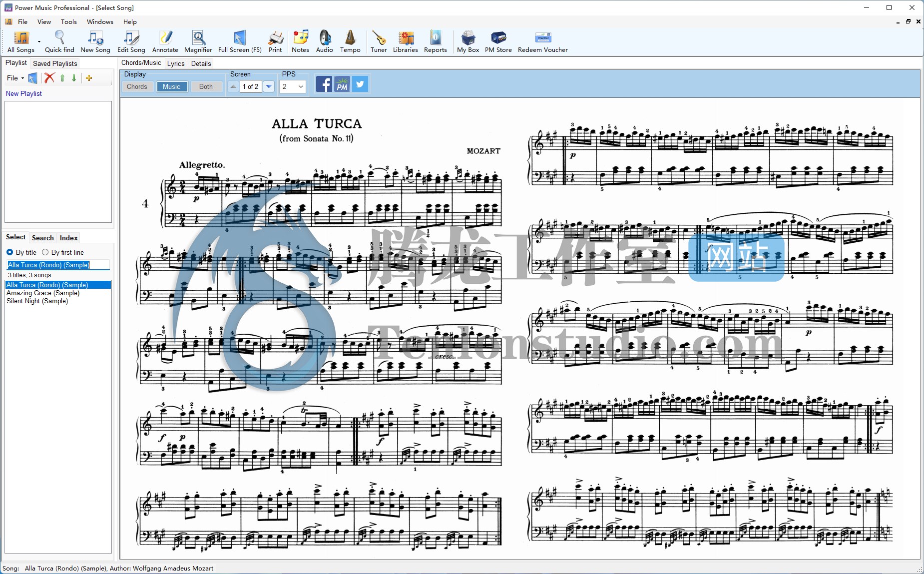Image resolution: width=924 pixels, height=574 pixels.
Task: Click the song title search field
Action: [58, 265]
